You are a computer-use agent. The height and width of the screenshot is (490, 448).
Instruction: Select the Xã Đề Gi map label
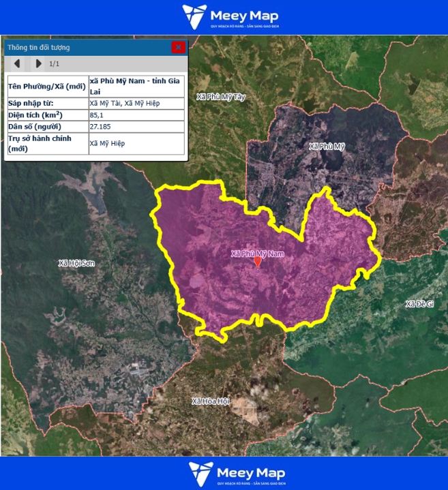point(419,304)
